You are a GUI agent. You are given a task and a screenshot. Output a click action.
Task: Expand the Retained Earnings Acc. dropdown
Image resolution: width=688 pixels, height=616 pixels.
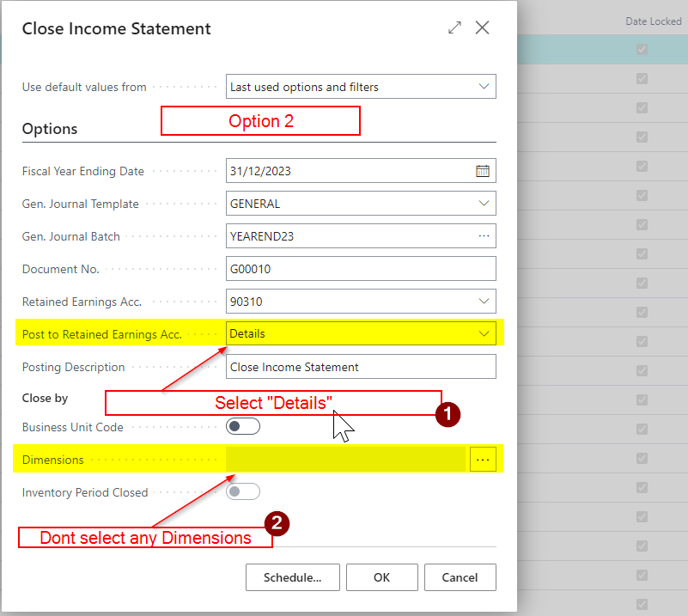pos(483,302)
